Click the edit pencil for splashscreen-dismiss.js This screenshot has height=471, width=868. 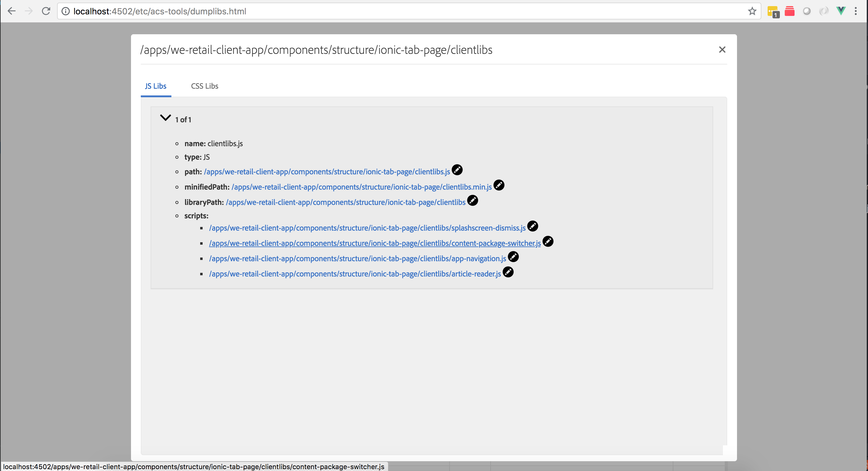tap(532, 226)
